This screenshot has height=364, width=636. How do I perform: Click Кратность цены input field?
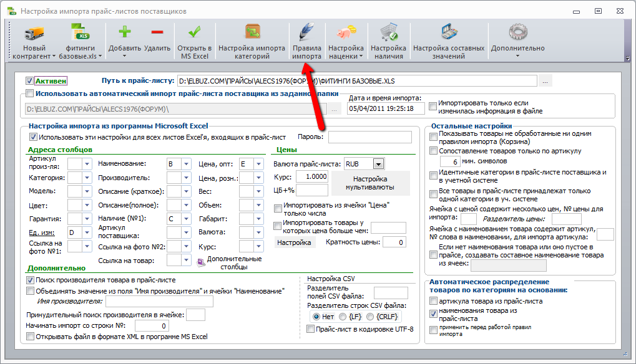click(x=394, y=242)
